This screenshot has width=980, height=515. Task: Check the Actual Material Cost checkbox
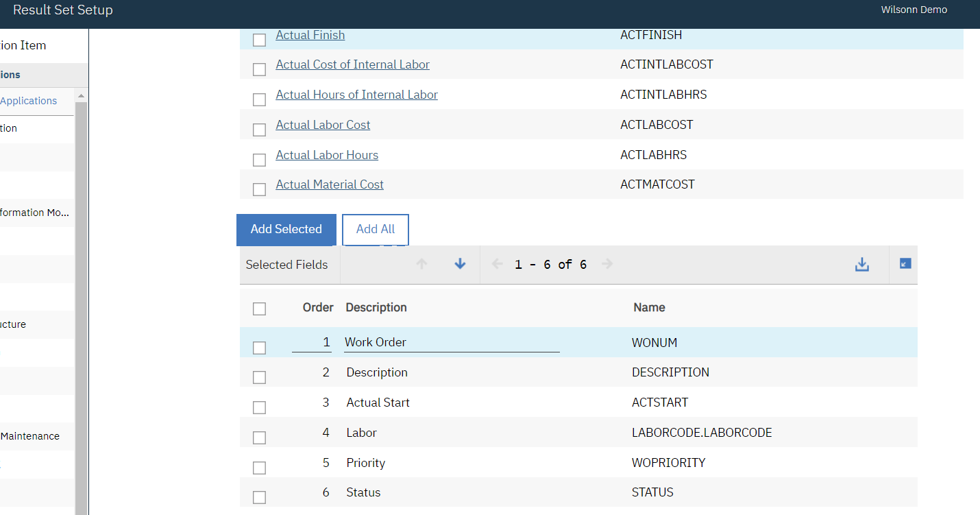259,189
